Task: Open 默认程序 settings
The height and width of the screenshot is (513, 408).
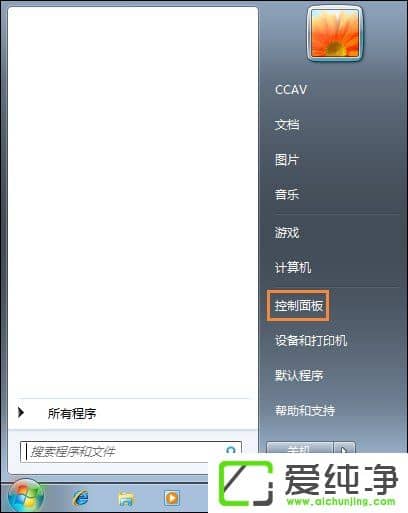Action: [x=299, y=375]
